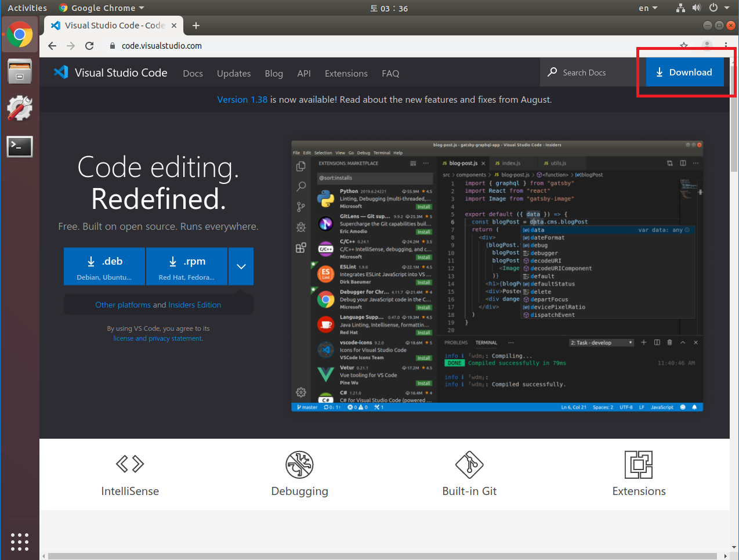Click the IntelliSense icon

click(x=130, y=464)
